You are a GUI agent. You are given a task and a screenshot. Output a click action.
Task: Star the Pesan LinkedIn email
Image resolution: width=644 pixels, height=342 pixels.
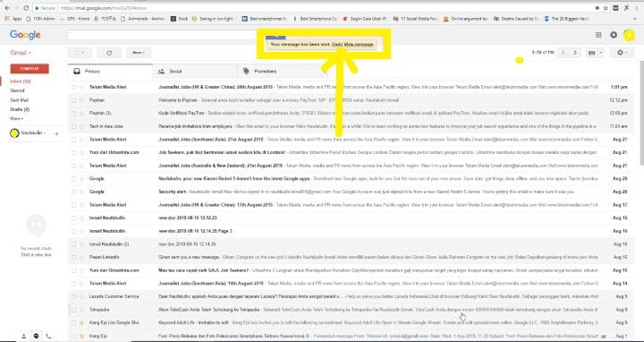pos(81,257)
